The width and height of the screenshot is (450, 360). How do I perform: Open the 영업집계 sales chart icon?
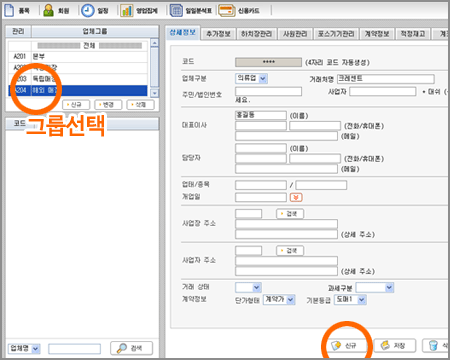(x=127, y=10)
